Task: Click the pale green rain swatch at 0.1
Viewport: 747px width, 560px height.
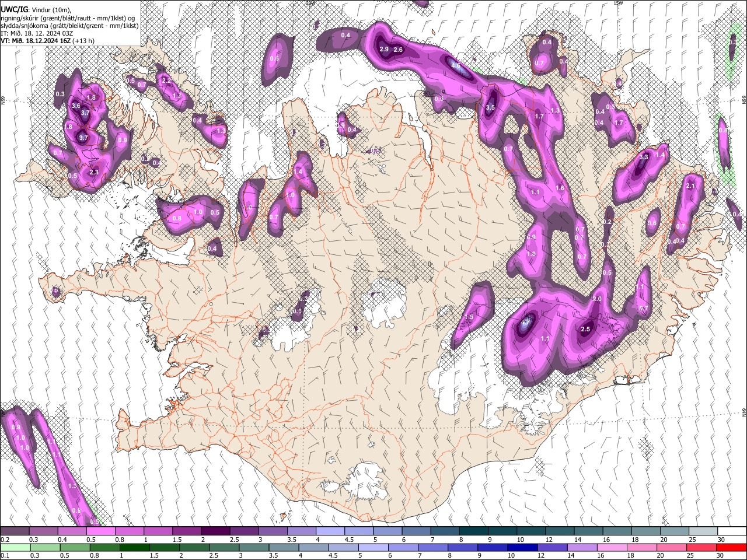Action: 15,547
